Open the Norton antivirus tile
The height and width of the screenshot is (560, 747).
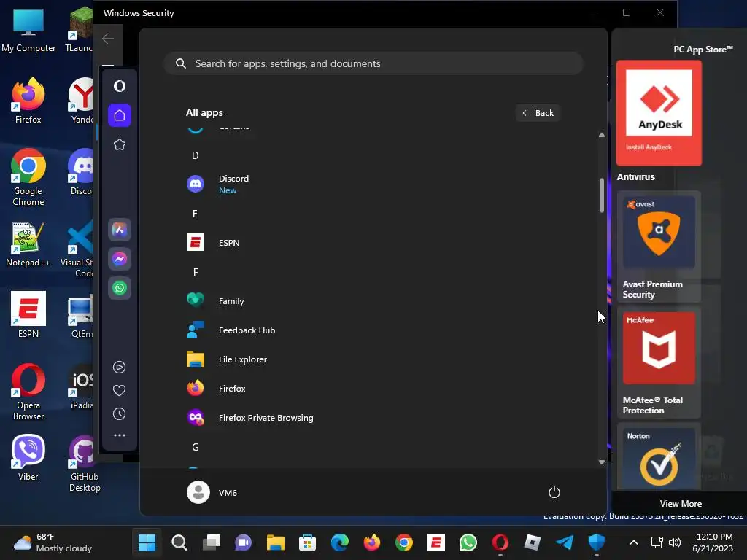(659, 456)
